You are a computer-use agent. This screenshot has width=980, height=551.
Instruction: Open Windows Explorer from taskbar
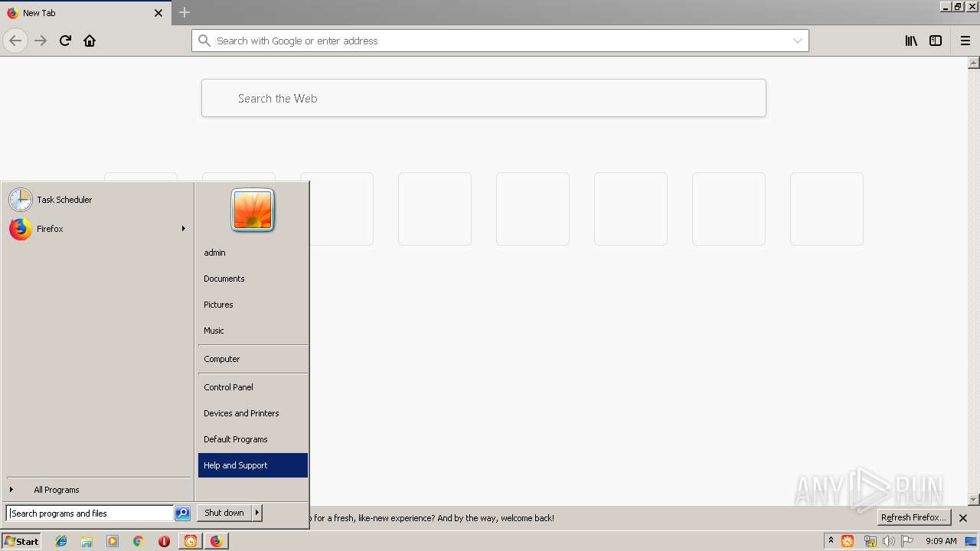[87, 541]
